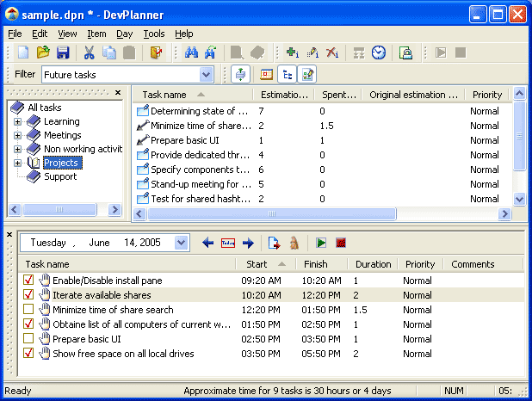Sort by Start column header
This screenshot has height=401, width=532.
265,264
